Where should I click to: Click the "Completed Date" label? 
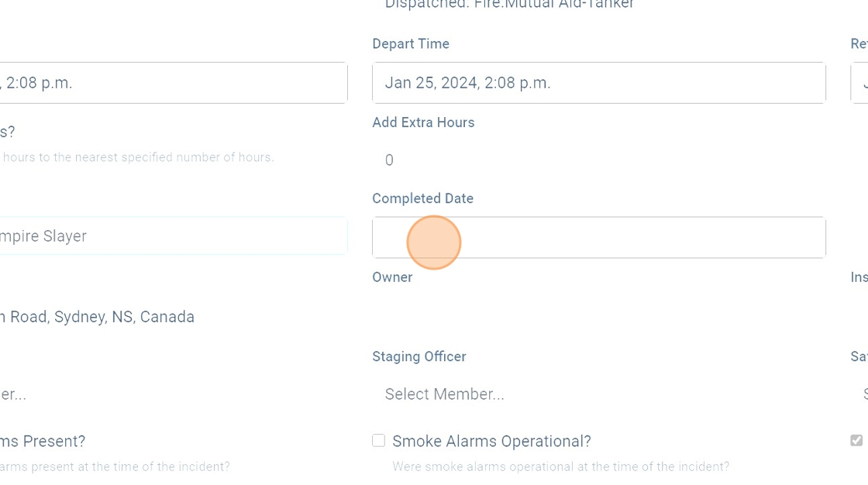422,198
